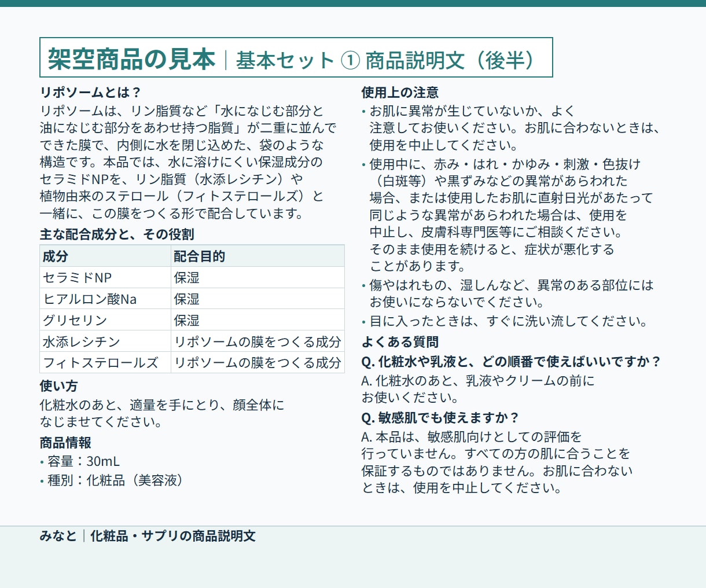Click the heading リポソームとは？

91,93
